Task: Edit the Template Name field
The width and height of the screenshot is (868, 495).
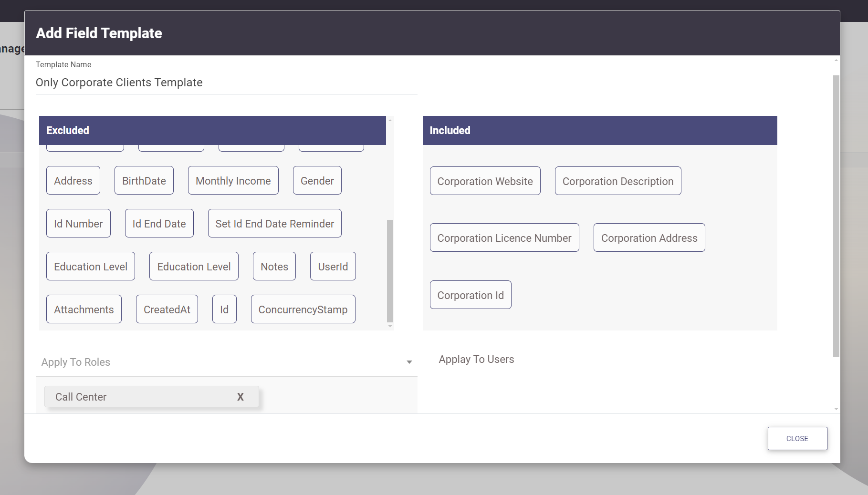Action: click(226, 82)
